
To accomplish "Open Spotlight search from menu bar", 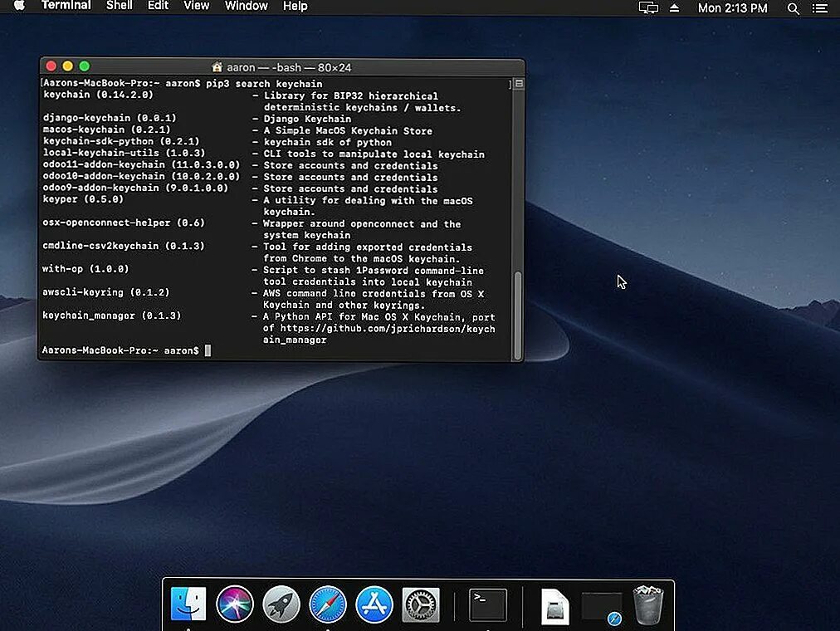I will pos(793,8).
